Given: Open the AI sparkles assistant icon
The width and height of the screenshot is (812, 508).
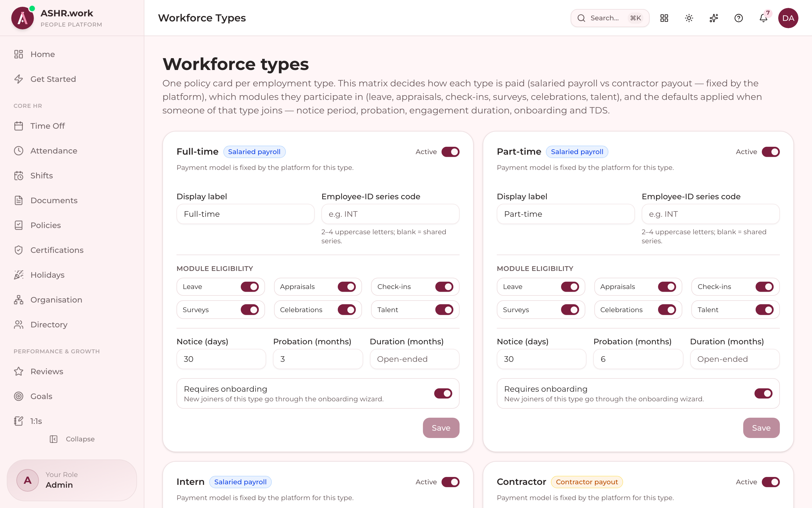Looking at the screenshot, I should click(714, 18).
